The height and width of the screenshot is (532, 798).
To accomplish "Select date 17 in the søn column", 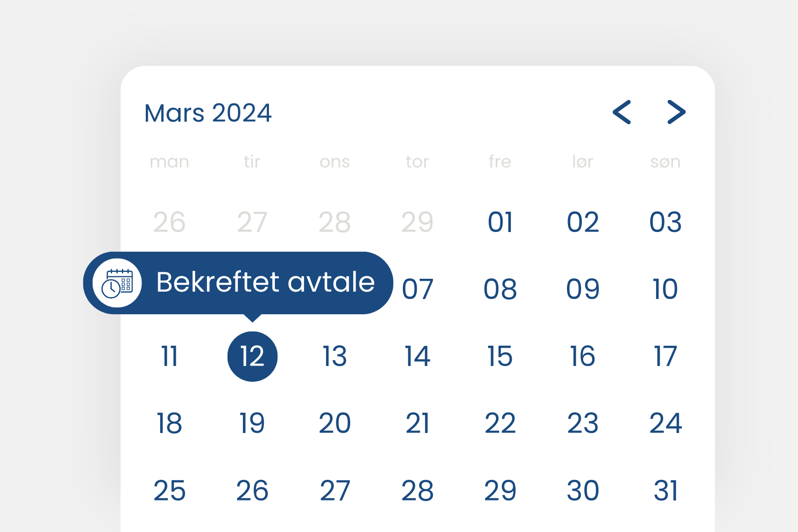I will [665, 356].
